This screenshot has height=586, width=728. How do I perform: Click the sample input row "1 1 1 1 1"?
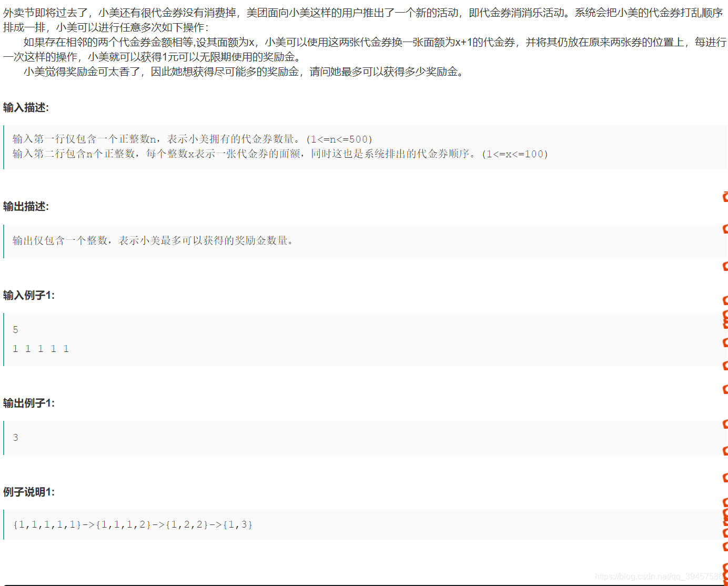[41, 349]
